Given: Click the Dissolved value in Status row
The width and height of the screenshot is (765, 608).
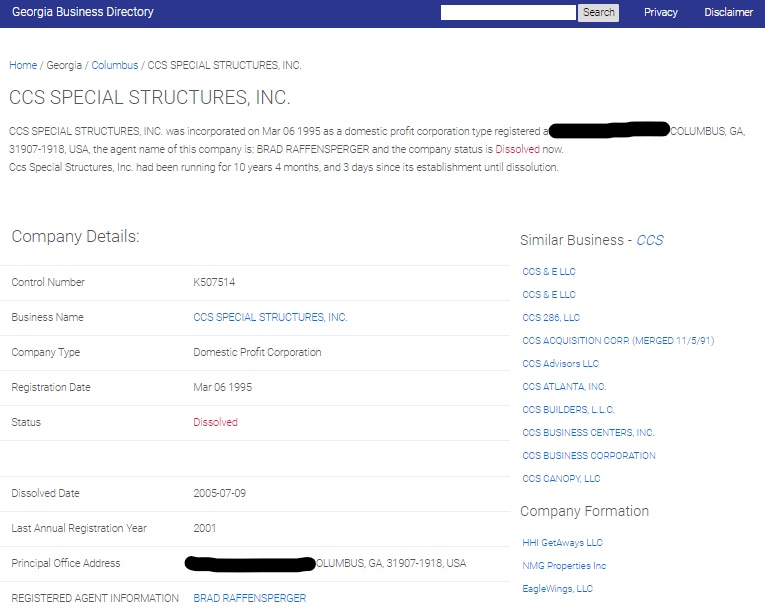Looking at the screenshot, I should (215, 422).
